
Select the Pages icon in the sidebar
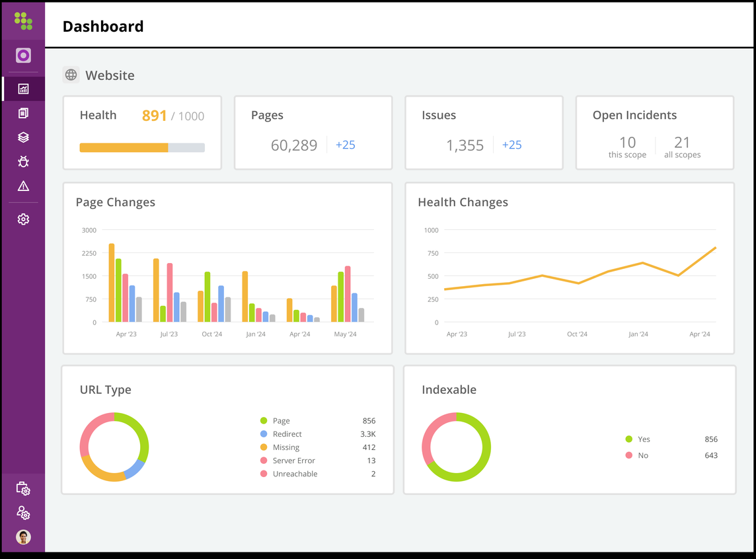pos(22,112)
